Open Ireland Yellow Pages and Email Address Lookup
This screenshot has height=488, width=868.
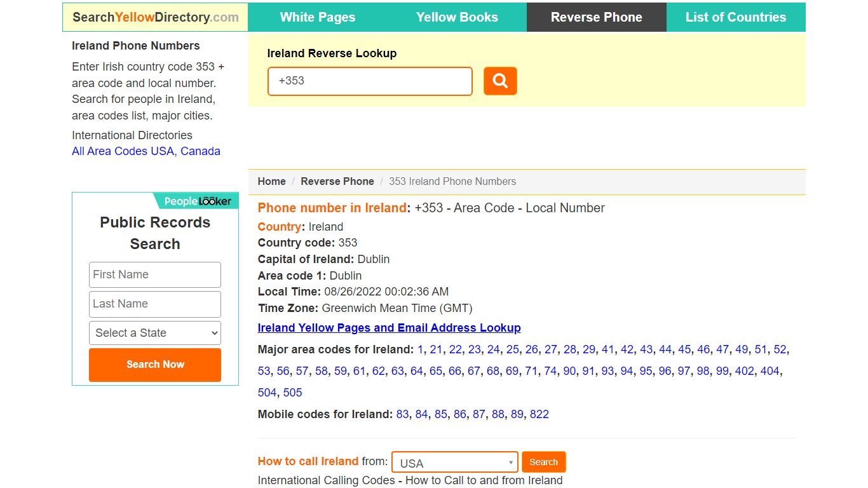point(389,328)
